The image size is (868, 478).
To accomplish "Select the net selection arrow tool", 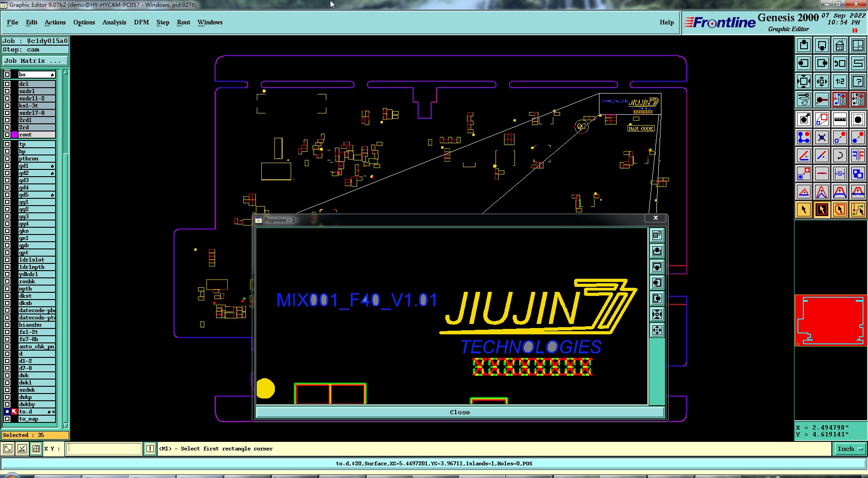I will (858, 210).
